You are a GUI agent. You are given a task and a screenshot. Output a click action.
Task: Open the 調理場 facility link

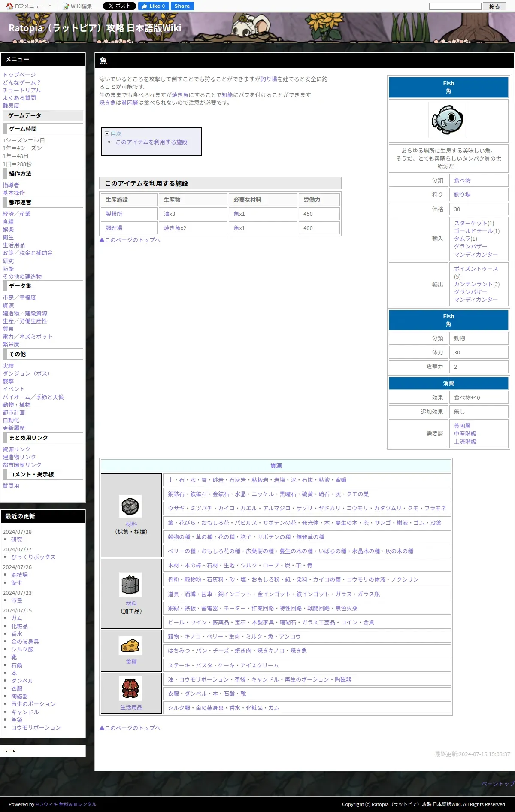[114, 228]
